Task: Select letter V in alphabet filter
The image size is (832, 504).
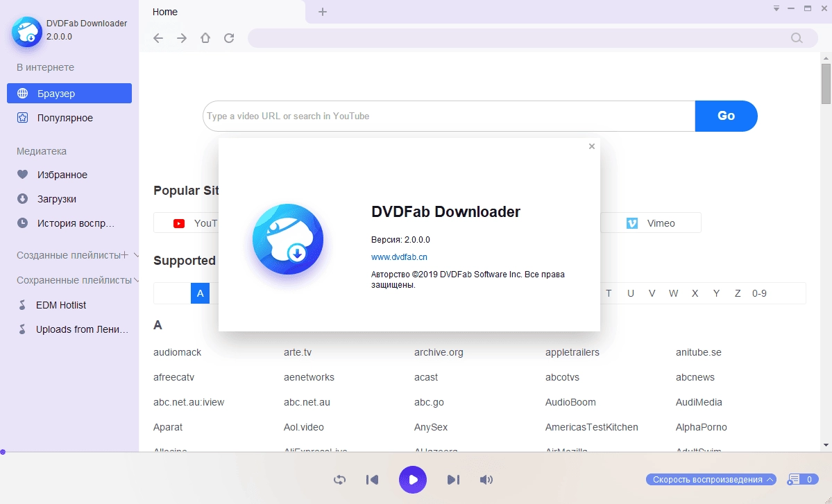Action: click(652, 293)
